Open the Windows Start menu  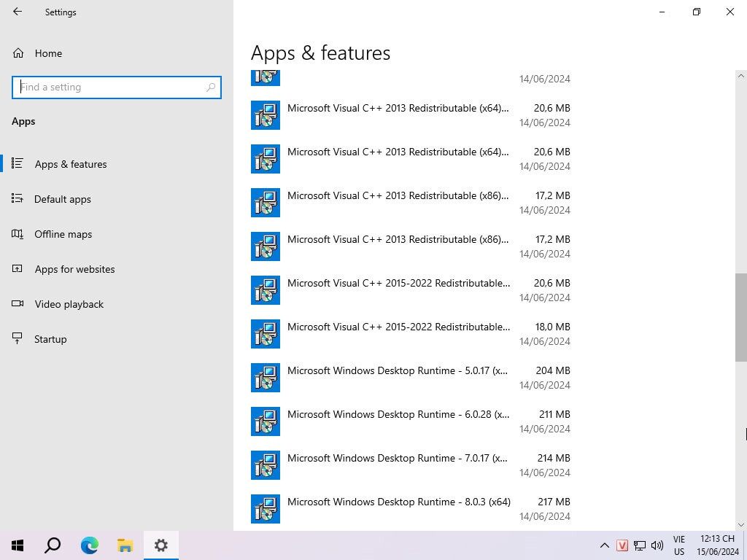[18, 545]
